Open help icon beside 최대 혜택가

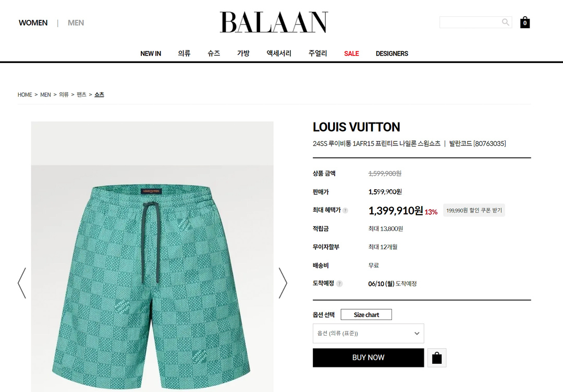click(x=345, y=211)
